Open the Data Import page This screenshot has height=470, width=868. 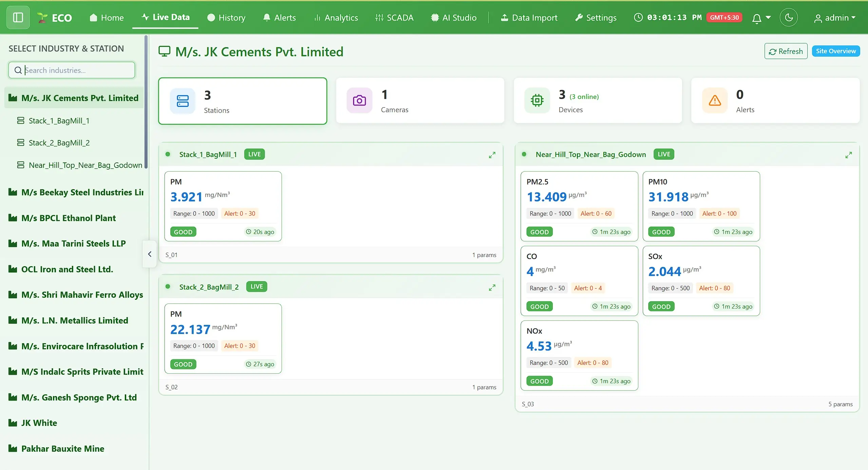click(529, 18)
